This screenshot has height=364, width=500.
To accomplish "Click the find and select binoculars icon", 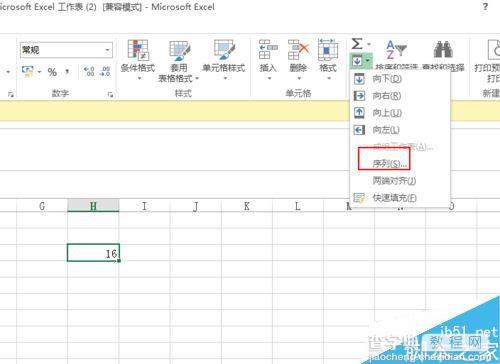I will click(x=443, y=50).
